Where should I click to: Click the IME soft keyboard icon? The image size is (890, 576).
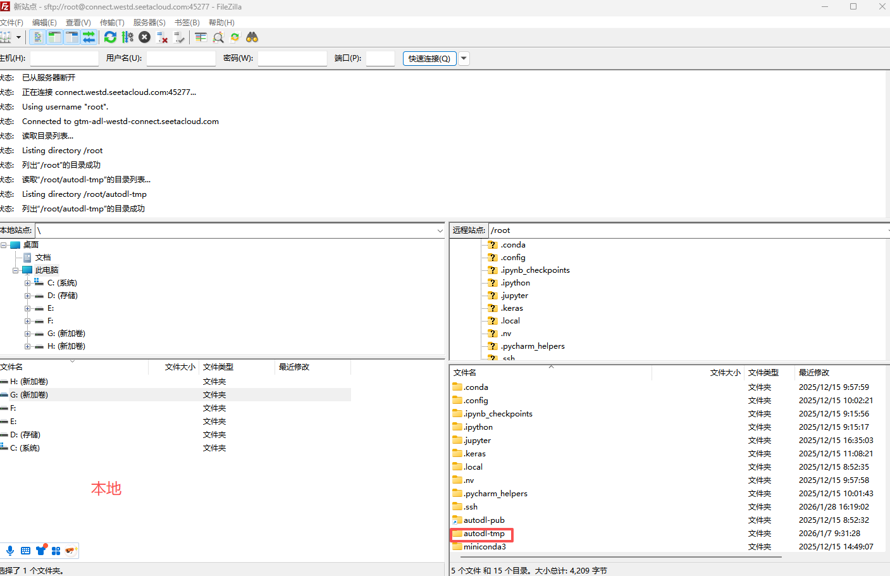[x=26, y=550]
